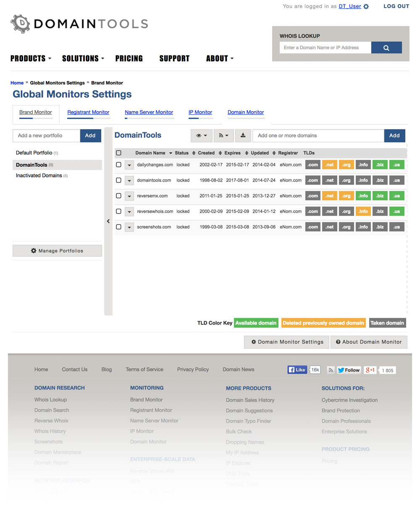Expand the Solutions menu
Image resolution: width=420 pixels, height=525 pixels.
(x=83, y=58)
